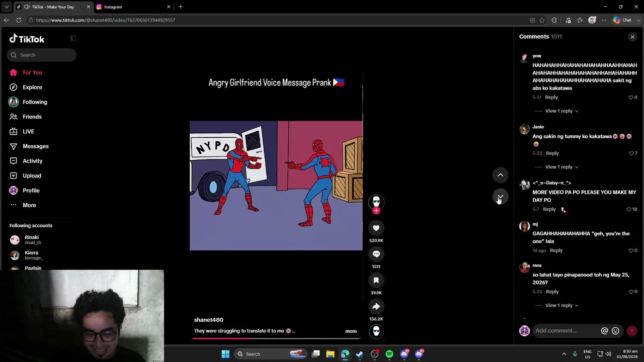Reply to Janie's comment
644x362 pixels.
(x=552, y=153)
